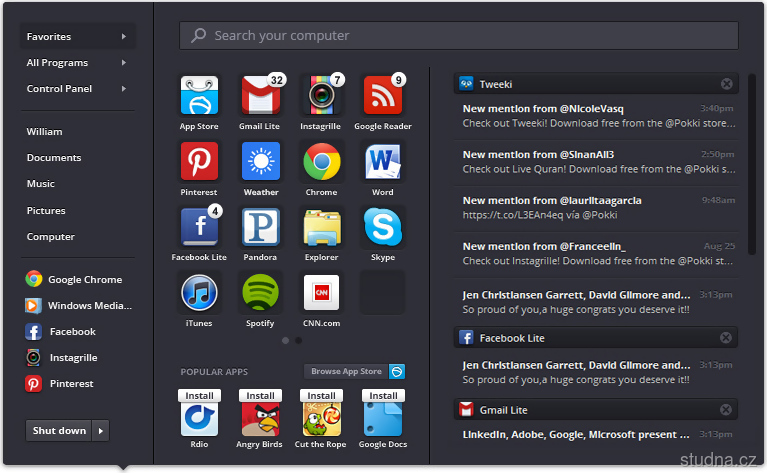The image size is (767, 473).
Task: Open the mention from @lauriitaagarcia
Action: (x=599, y=208)
